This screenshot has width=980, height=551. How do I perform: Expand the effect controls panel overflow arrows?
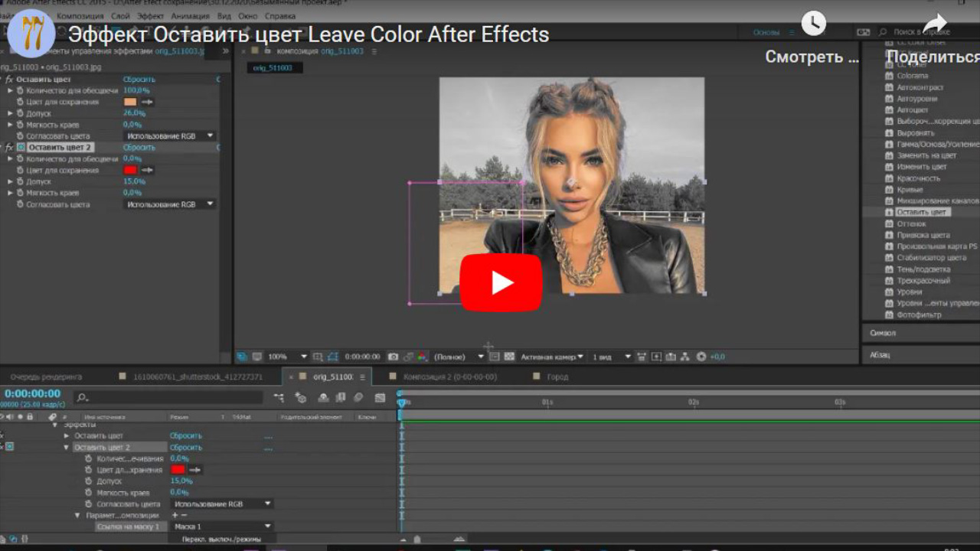tap(226, 51)
